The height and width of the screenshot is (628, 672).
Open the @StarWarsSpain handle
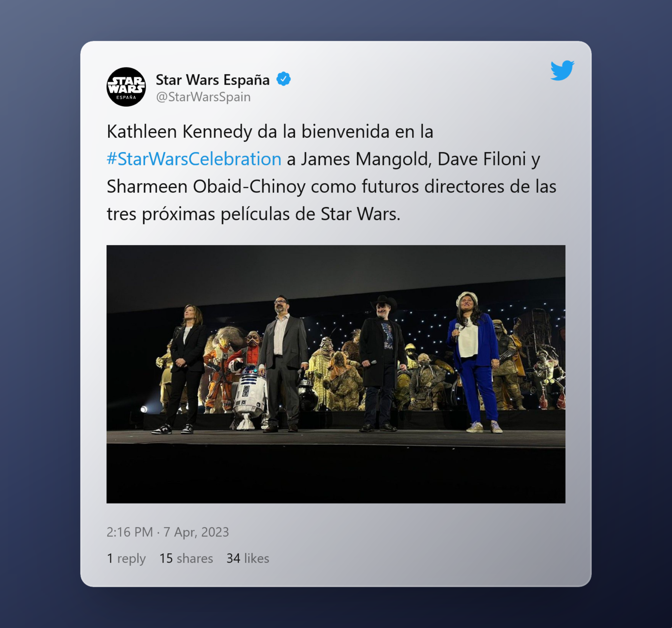203,97
